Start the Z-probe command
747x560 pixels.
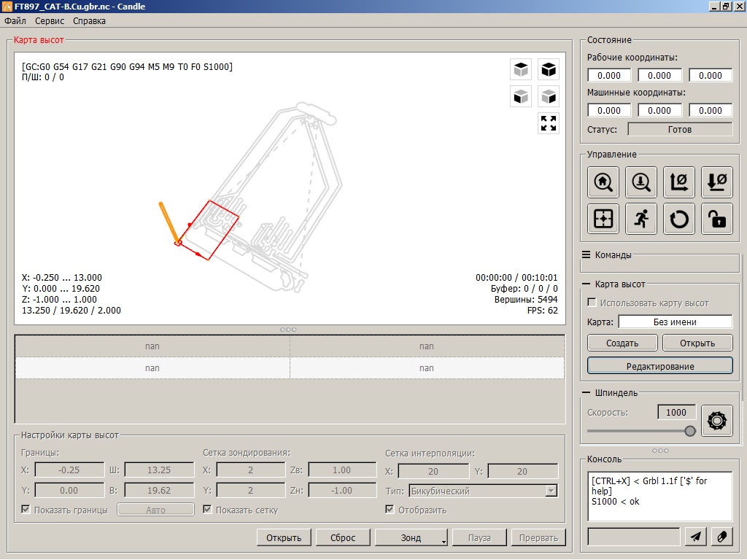click(x=640, y=182)
